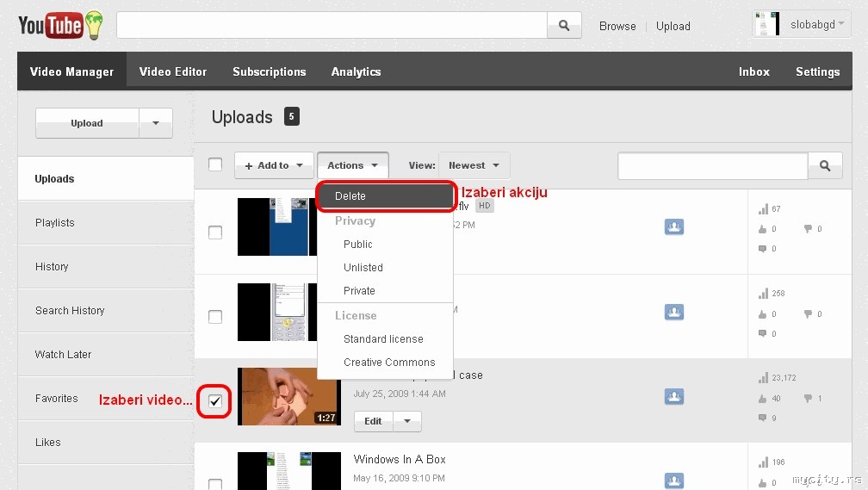This screenshot has height=490, width=868.
Task: Open the first HD video thumbnail
Action: coord(277,227)
